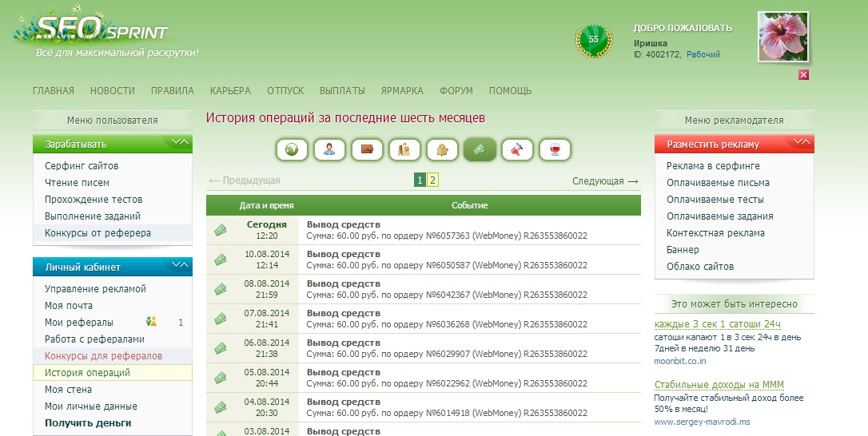
Task: Open the ФОРУМ menu item
Action: (x=456, y=91)
